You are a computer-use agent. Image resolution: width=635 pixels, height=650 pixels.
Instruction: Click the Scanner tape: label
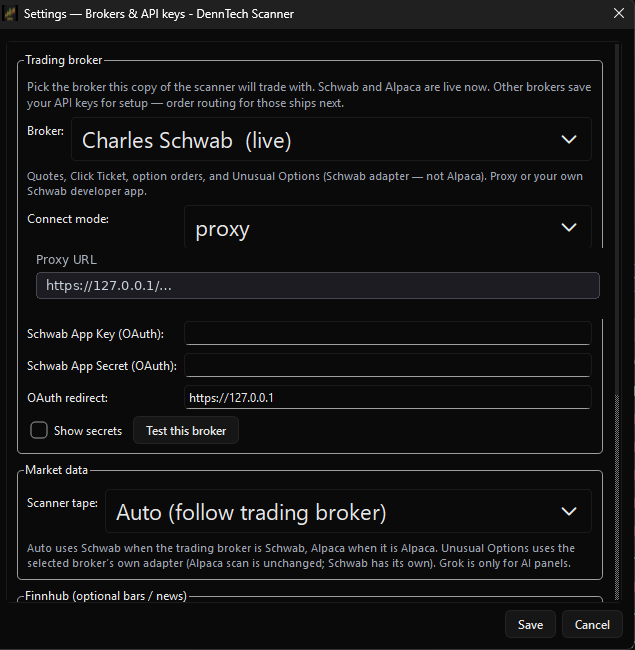point(62,503)
